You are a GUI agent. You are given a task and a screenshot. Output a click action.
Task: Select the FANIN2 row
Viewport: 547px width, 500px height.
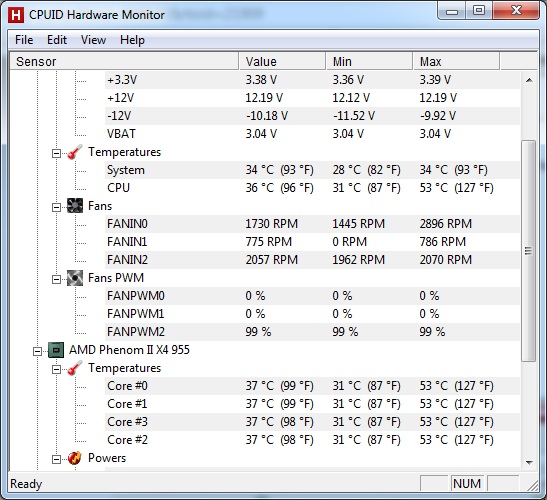tap(312, 260)
